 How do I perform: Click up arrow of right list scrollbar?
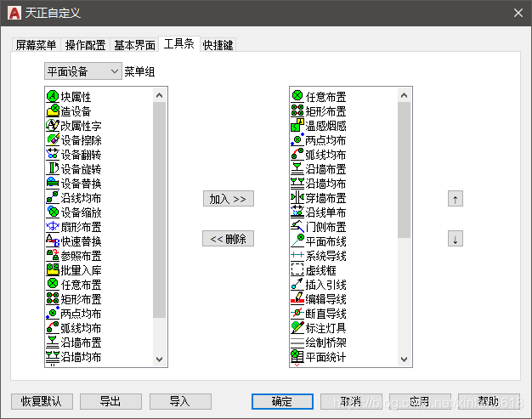tap(404, 95)
